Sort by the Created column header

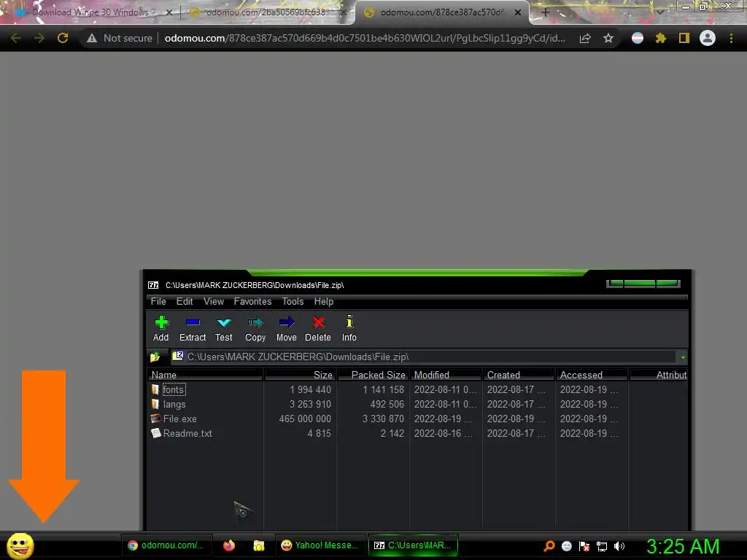(519, 375)
